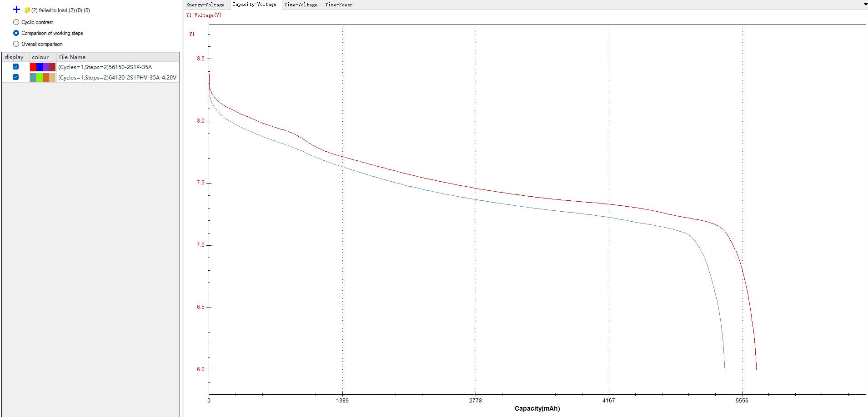Click the display column header
Viewport: 868px width, 417px height.
[14, 57]
